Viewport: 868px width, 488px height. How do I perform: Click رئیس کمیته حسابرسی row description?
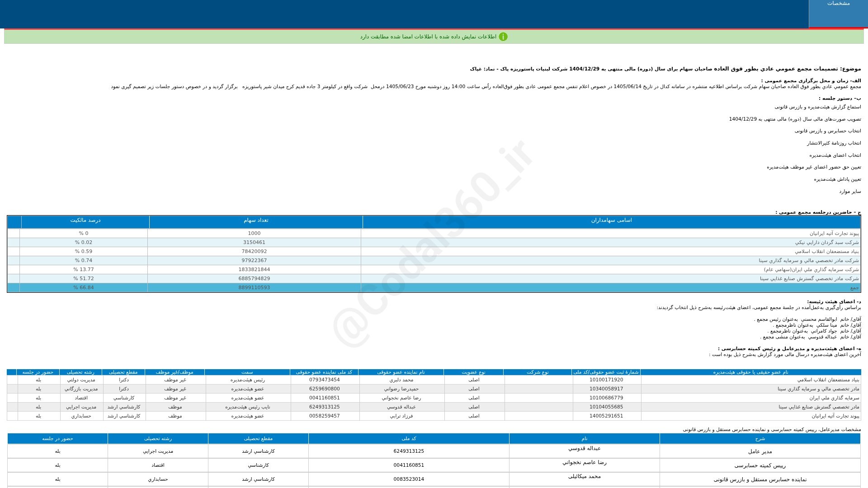760,465
